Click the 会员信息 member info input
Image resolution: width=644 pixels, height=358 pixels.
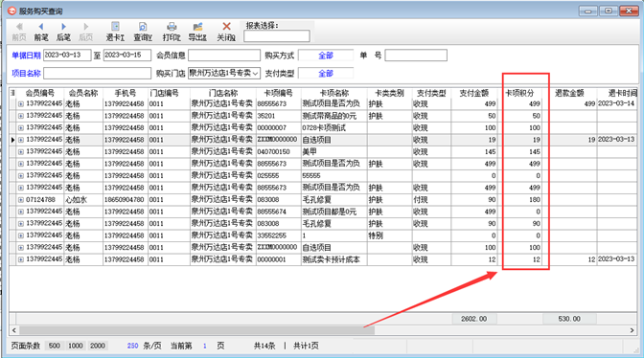click(224, 55)
